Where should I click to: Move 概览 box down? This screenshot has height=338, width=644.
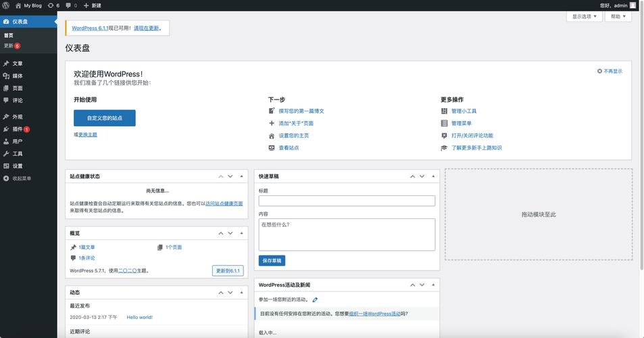(x=230, y=233)
